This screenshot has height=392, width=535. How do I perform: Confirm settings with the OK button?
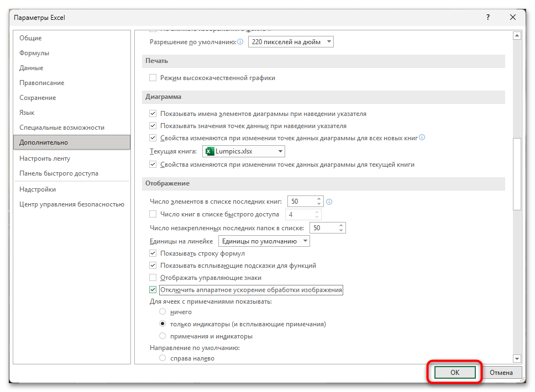tap(455, 373)
